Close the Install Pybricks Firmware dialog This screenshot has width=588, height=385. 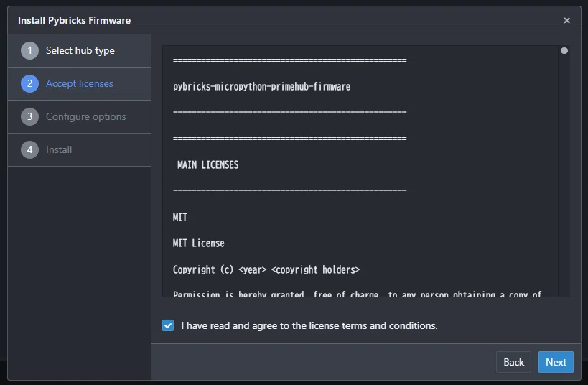click(x=566, y=20)
